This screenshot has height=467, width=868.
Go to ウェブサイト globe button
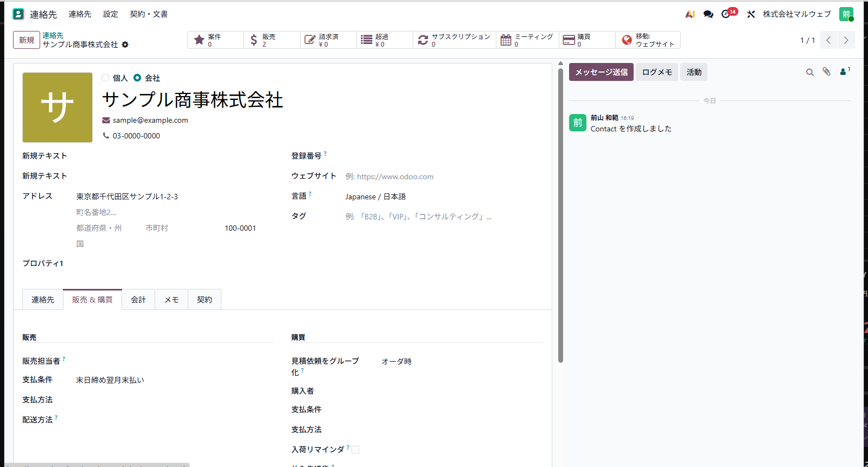648,40
